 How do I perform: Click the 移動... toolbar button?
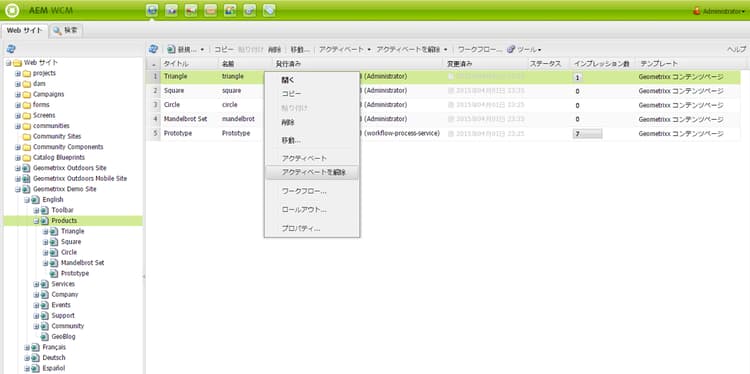point(300,49)
